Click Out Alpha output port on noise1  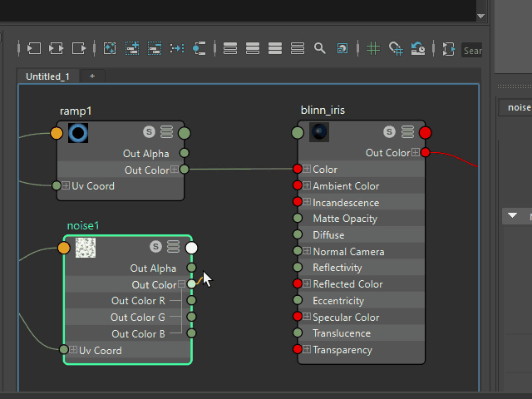tap(191, 268)
